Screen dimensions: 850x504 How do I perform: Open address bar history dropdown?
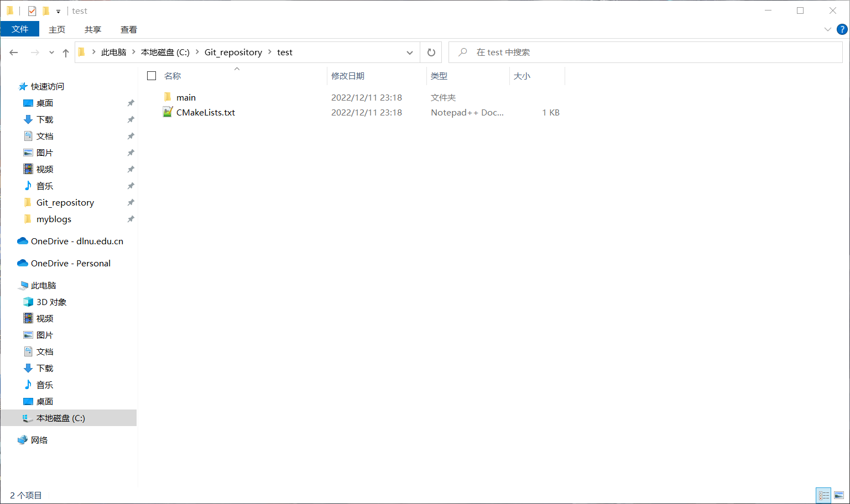(410, 53)
